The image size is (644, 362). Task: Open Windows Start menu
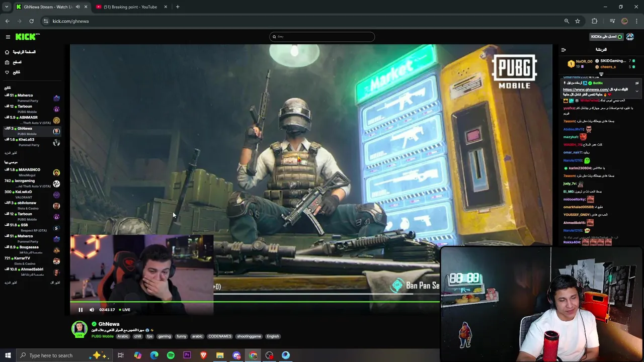click(x=8, y=355)
